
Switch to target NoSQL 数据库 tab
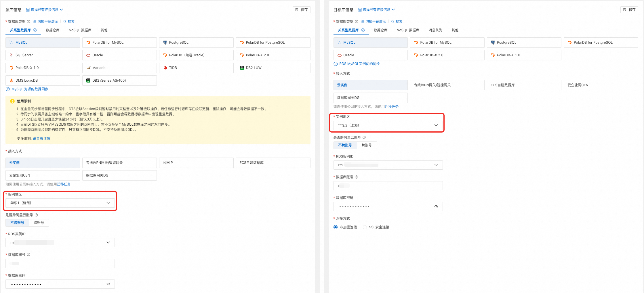pos(408,30)
